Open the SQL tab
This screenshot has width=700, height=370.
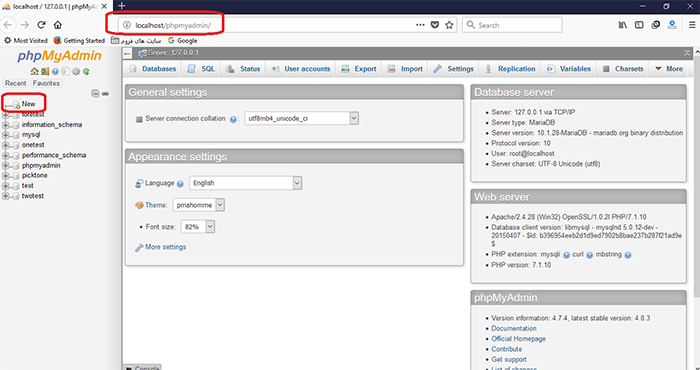click(x=202, y=69)
